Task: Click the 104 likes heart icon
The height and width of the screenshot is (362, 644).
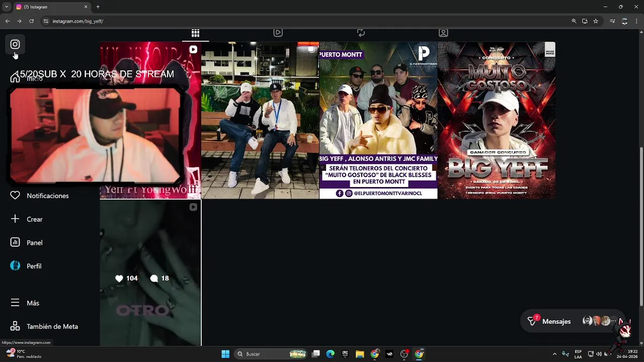Action: tap(119, 278)
